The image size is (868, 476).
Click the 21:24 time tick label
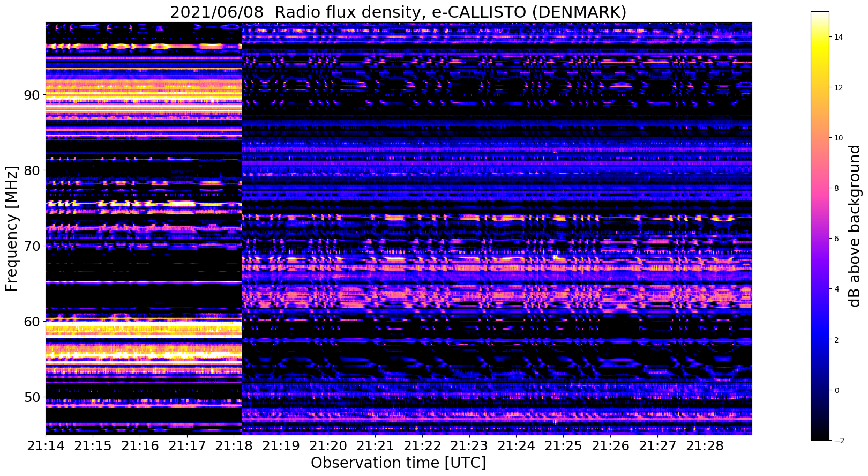pos(517,446)
